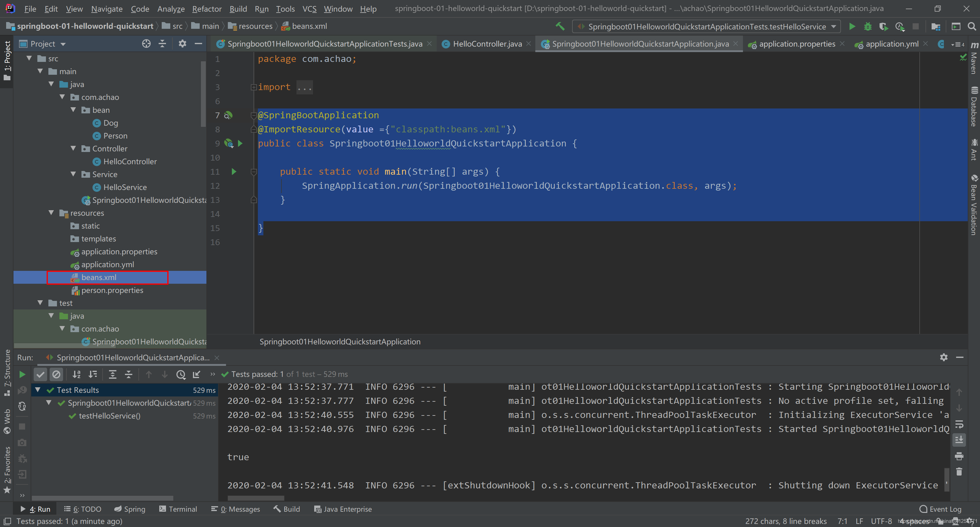Collapse all in Project panel
The width and height of the screenshot is (980, 527).
[x=162, y=44]
